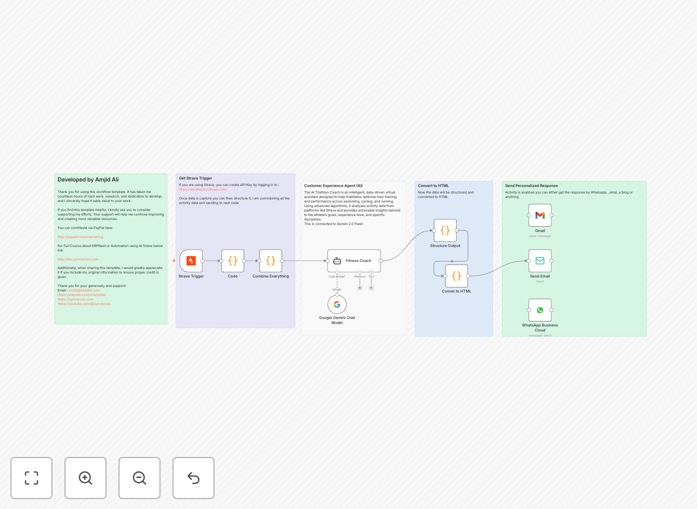Select the 'Get Strava Trigger' note title
This screenshot has width=697, height=509.
(196, 178)
